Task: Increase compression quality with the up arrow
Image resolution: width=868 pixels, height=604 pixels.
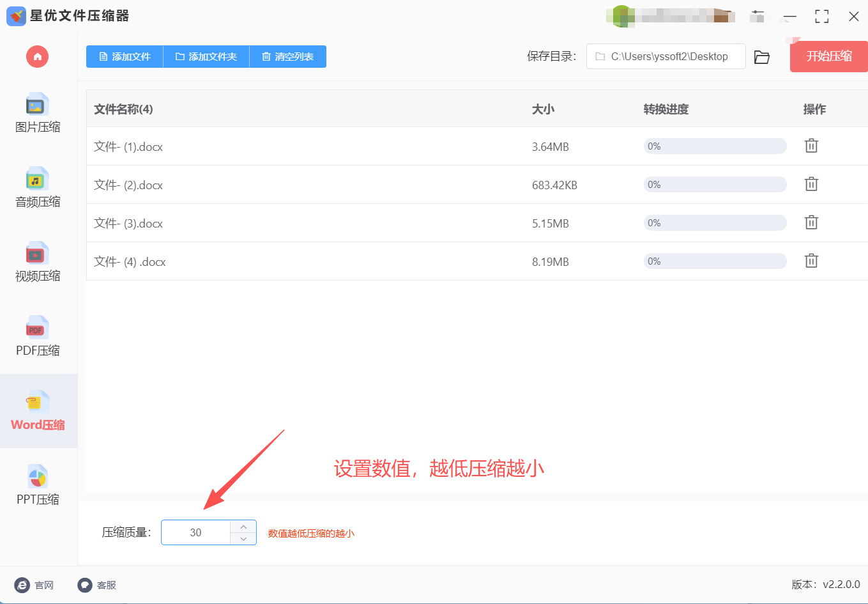Action: (x=243, y=527)
